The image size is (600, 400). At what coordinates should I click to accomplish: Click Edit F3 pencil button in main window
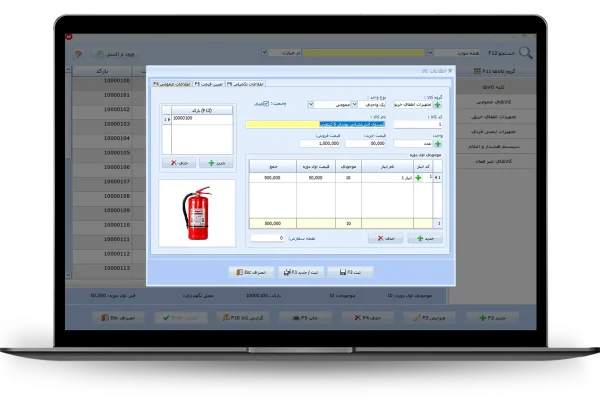(429, 318)
